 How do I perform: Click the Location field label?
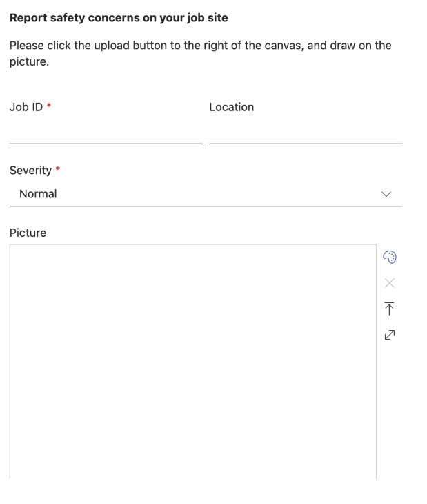(x=231, y=107)
